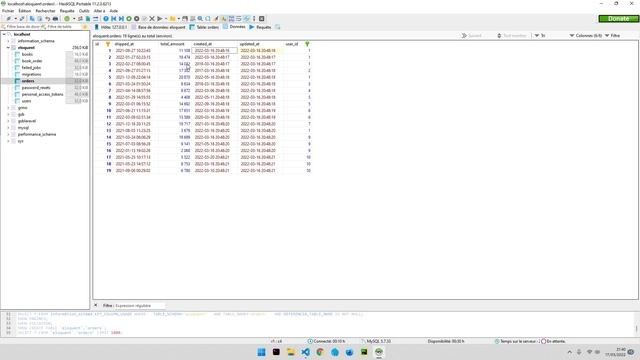Image resolution: width=640 pixels, height=360 pixels.
Task: Select the password_resets table
Action: coord(36,88)
